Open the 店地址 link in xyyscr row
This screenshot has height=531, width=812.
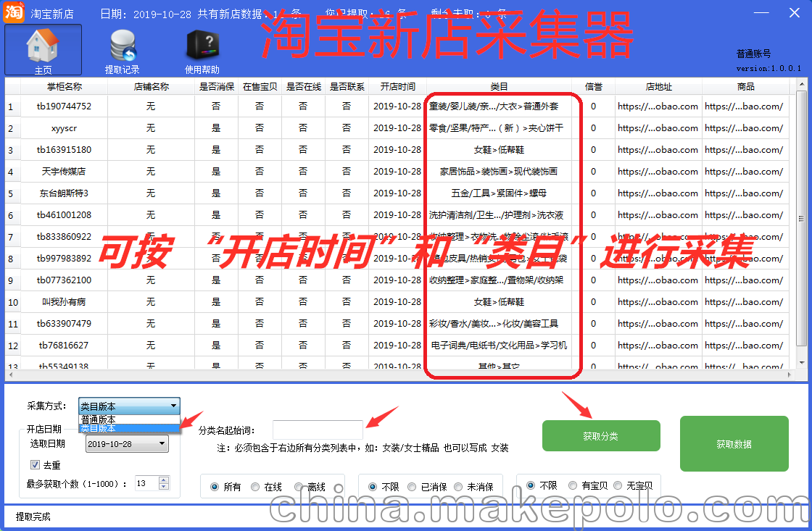658,127
